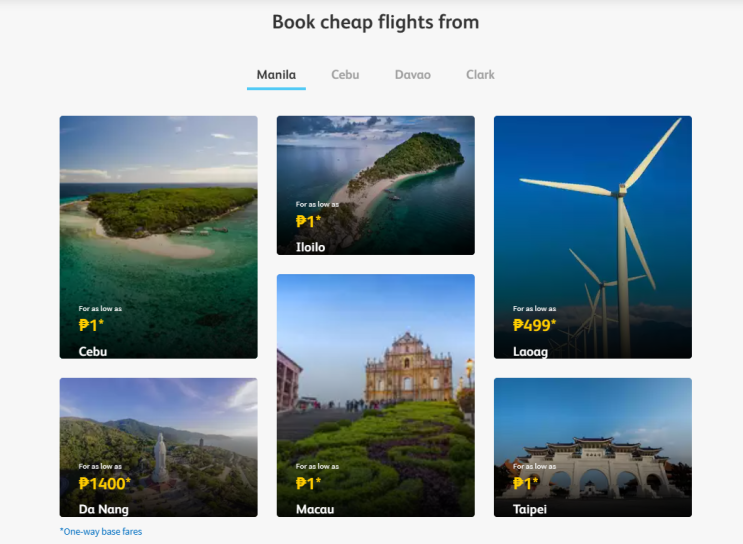This screenshot has width=743, height=544.
Task: Open the Davao flights tab
Action: coord(412,75)
